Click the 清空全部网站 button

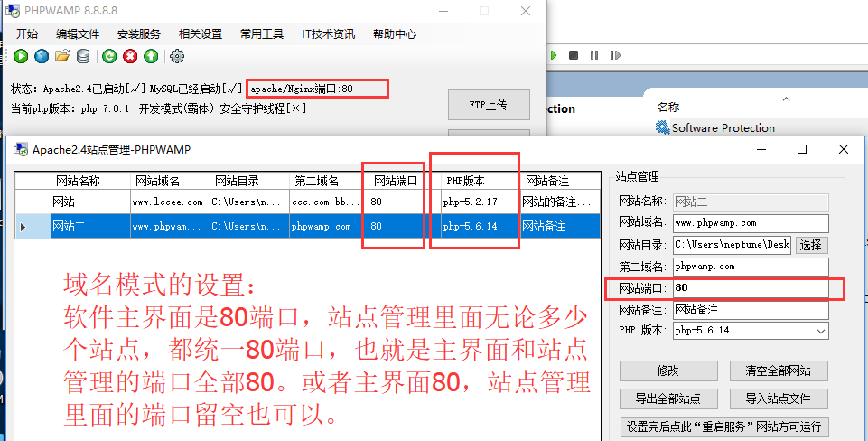[779, 371]
